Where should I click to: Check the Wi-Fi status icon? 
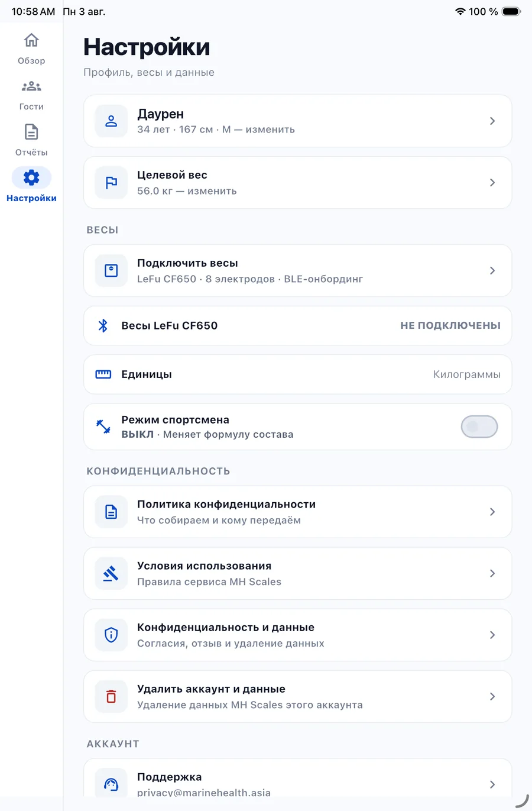[460, 11]
